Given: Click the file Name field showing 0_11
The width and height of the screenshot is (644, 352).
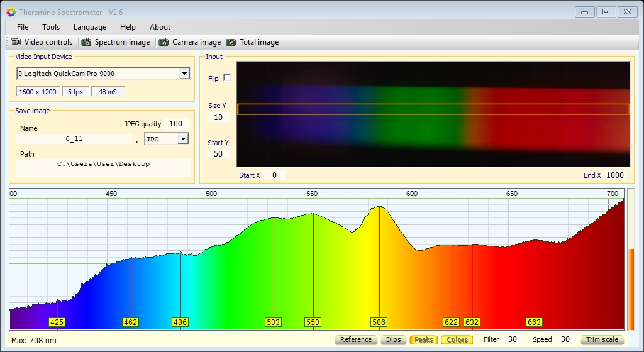Looking at the screenshot, I should 74,139.
